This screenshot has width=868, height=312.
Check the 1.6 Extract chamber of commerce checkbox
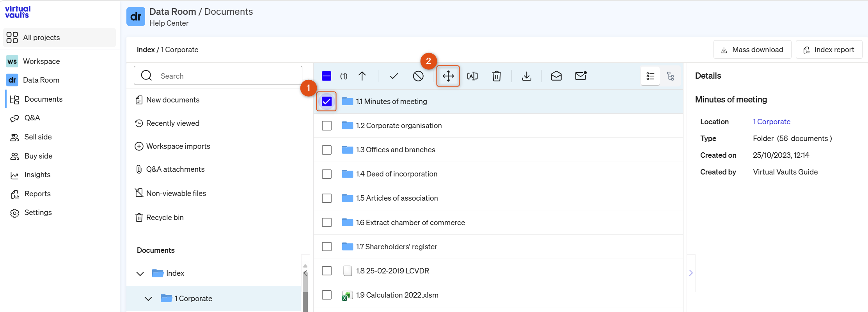pos(327,222)
